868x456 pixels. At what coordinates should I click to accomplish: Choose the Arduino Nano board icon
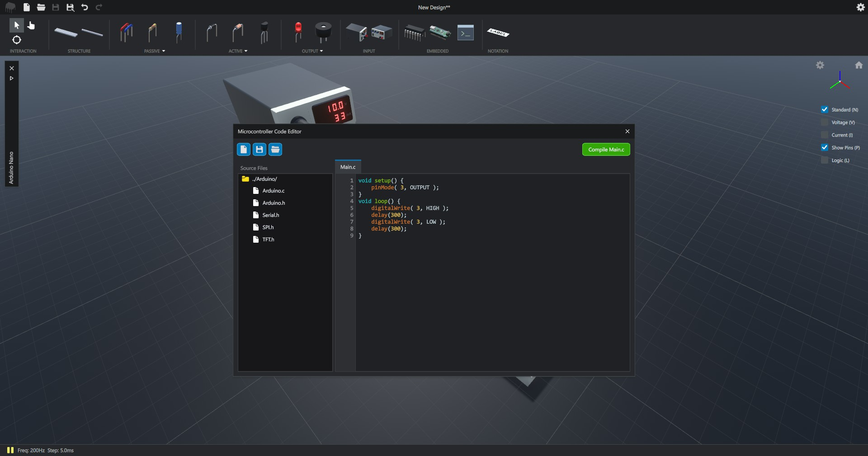[439, 33]
